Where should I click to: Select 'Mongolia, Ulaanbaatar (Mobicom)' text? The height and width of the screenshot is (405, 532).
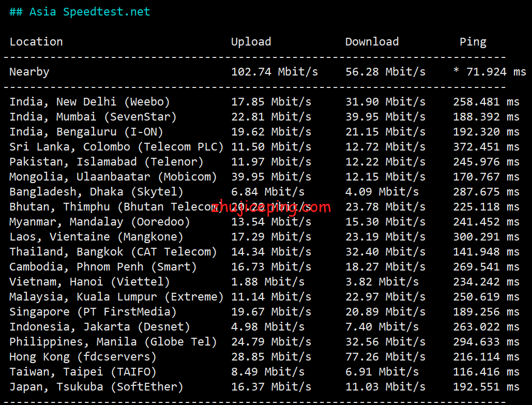click(113, 176)
